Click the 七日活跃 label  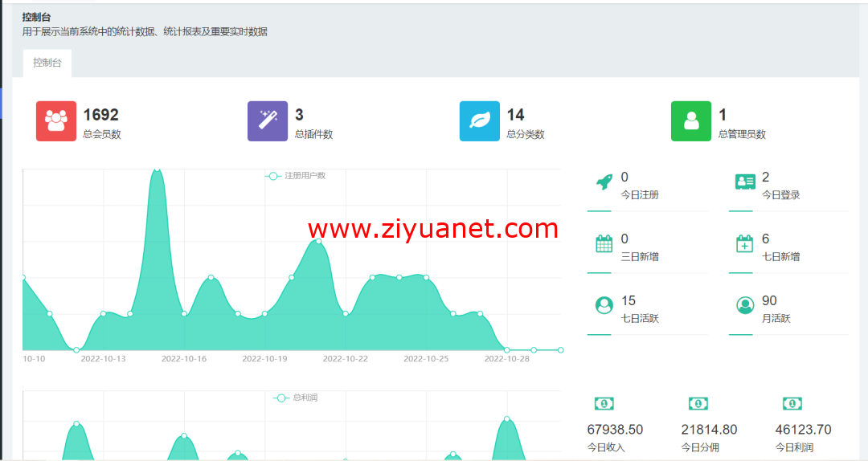pos(640,318)
